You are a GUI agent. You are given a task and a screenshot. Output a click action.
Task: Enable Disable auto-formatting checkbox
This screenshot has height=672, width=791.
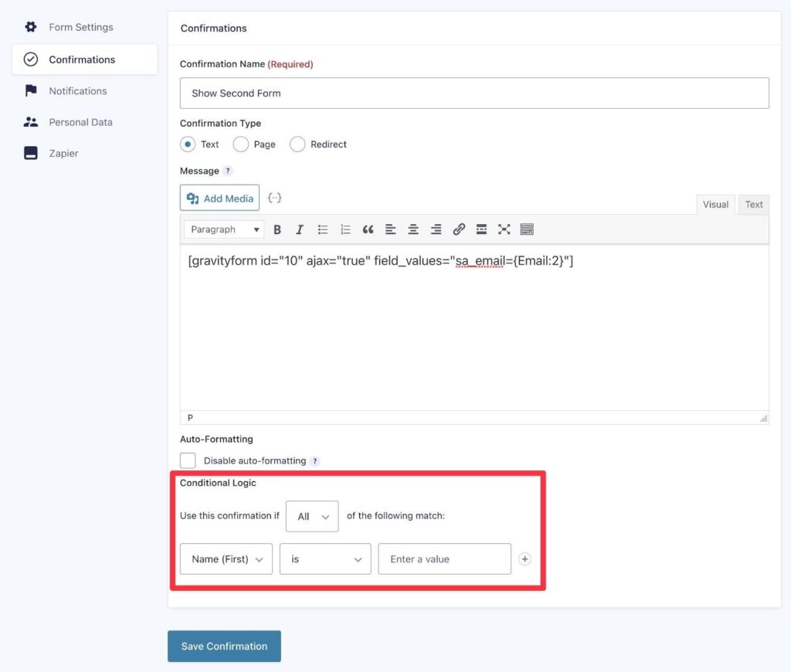[187, 460]
